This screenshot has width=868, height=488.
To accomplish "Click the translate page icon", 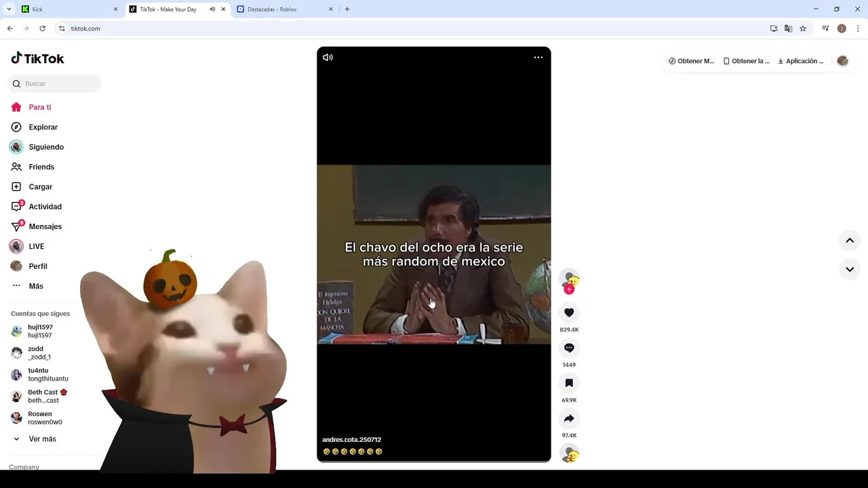I will pos(788,28).
